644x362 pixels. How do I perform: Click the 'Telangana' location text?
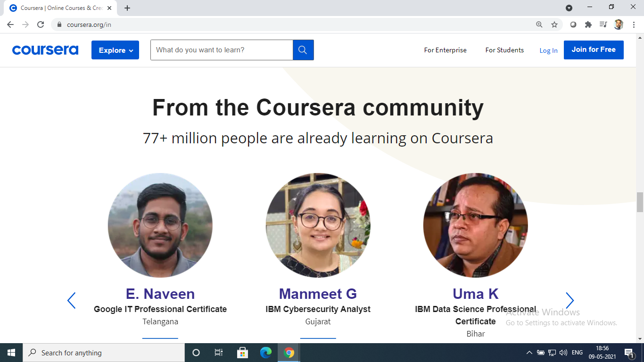(160, 321)
